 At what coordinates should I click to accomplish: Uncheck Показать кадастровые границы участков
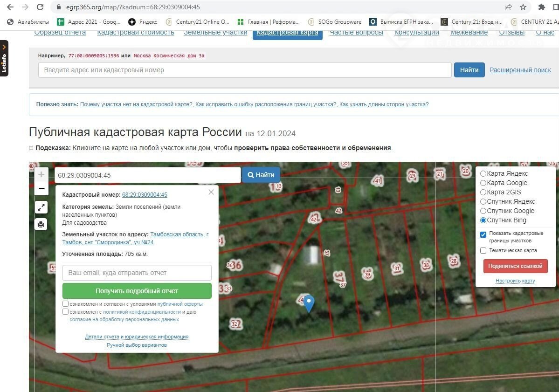tap(483, 234)
